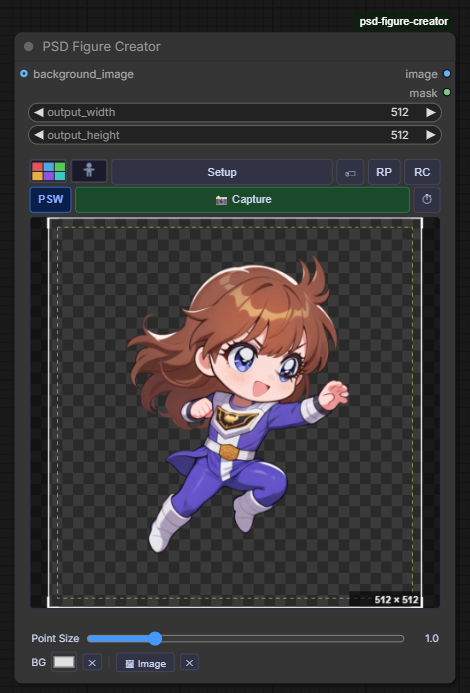Click the output_width value 512 field
This screenshot has height=693, width=470.
[399, 112]
